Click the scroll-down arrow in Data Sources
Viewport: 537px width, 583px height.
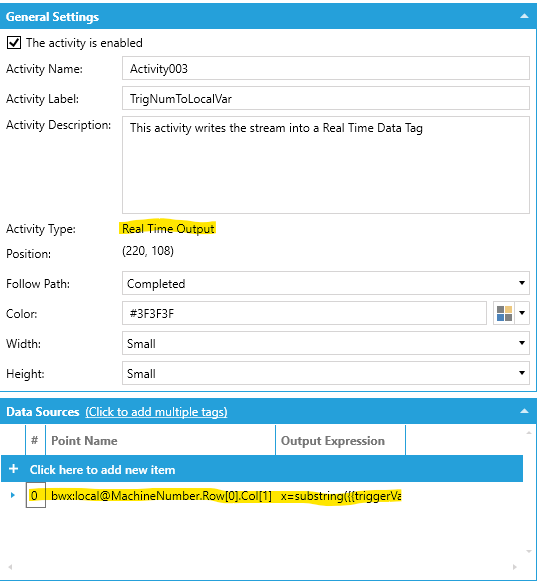[529, 551]
